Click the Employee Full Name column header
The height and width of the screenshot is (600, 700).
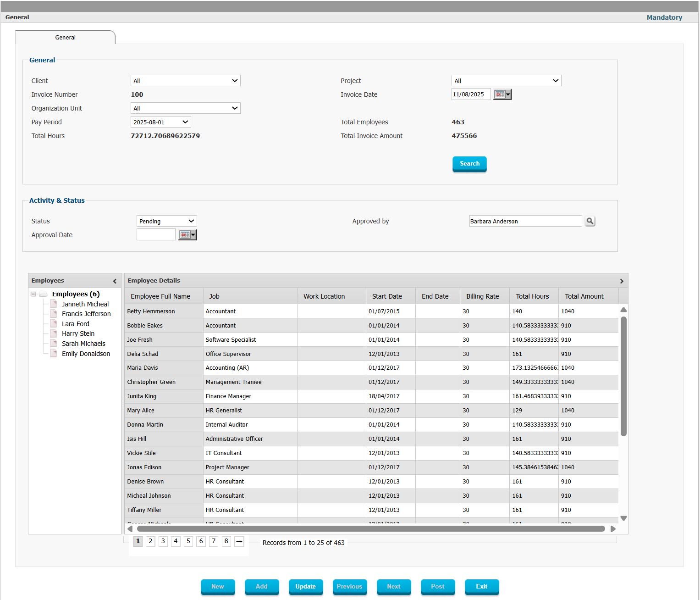[164, 296]
